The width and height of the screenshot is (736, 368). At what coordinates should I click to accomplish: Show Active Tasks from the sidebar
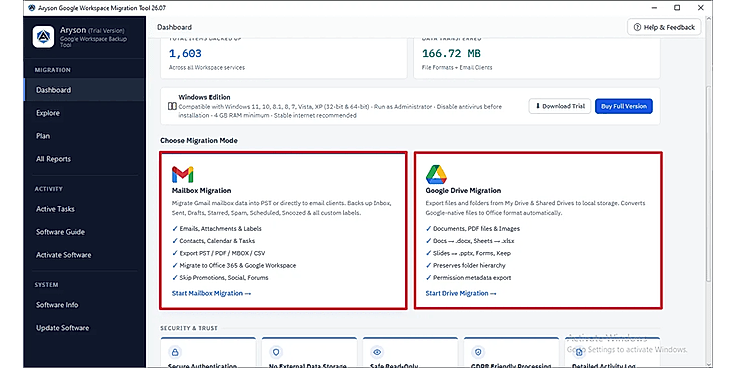point(84,209)
